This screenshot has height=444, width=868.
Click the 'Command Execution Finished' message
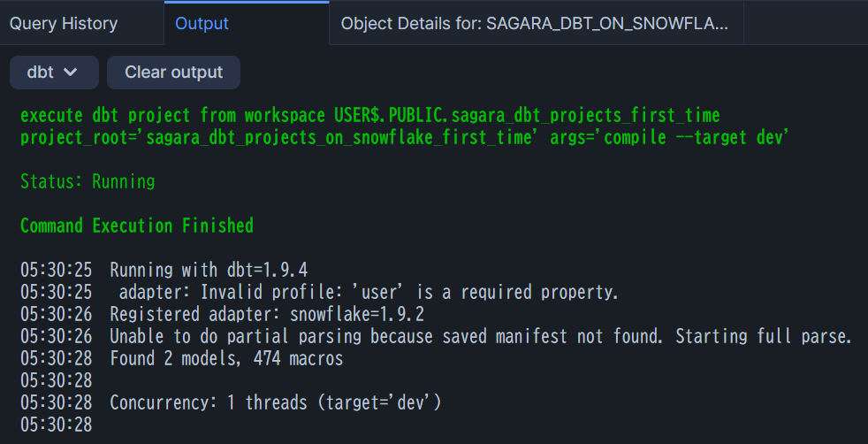tap(137, 226)
